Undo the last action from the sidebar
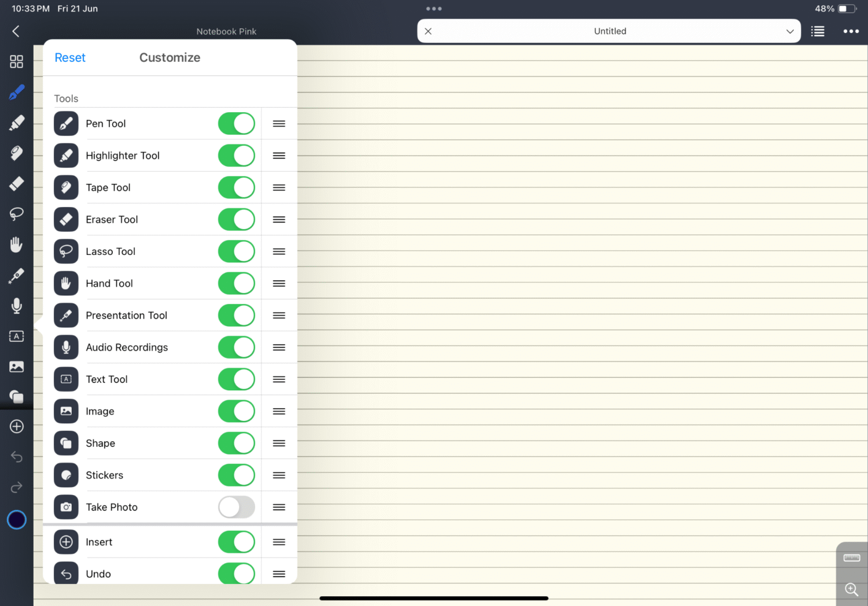 click(16, 457)
